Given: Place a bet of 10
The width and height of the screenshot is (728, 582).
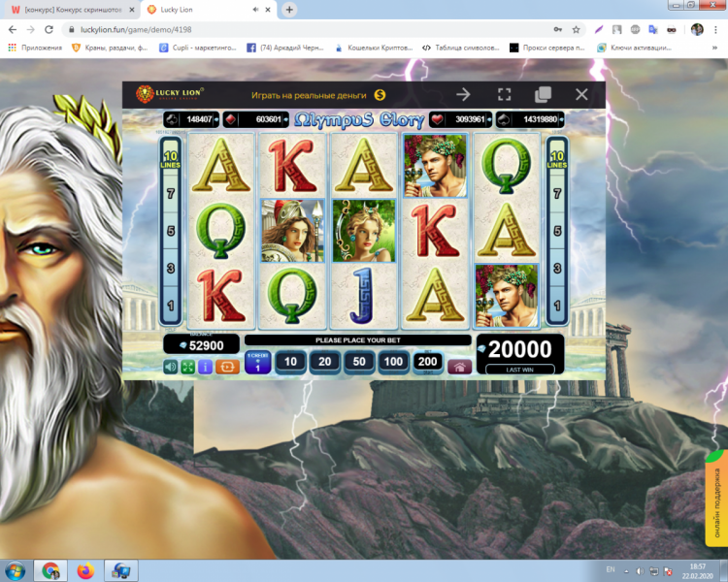Looking at the screenshot, I should coord(290,363).
